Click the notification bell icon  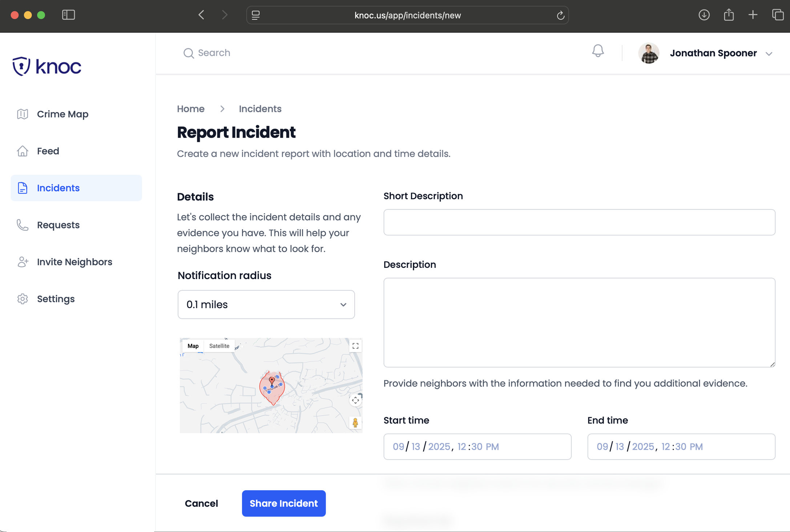point(598,51)
